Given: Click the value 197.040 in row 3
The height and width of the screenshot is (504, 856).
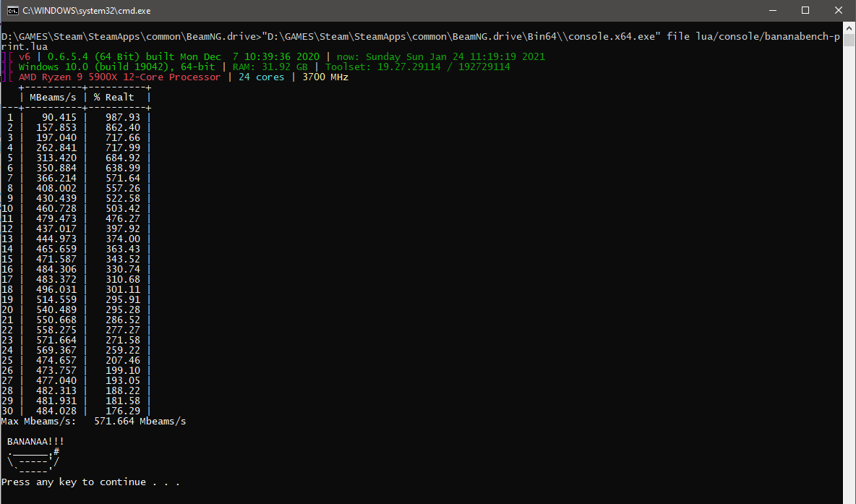Looking at the screenshot, I should [56, 137].
